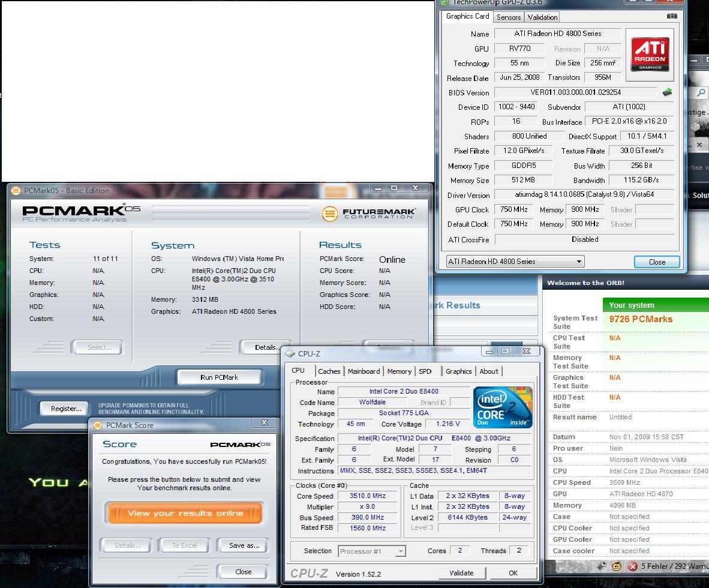Click the red error X icon in status bar
709x588 pixels.
(633, 566)
